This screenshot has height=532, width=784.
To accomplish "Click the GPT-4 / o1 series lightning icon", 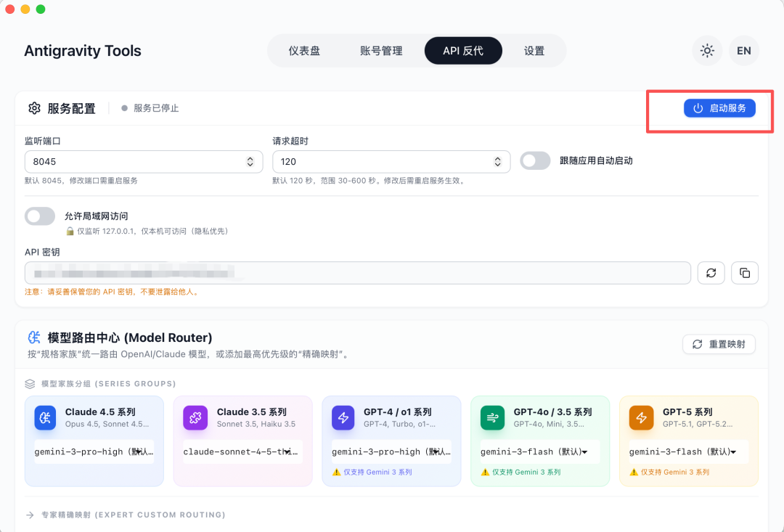I will point(343,417).
